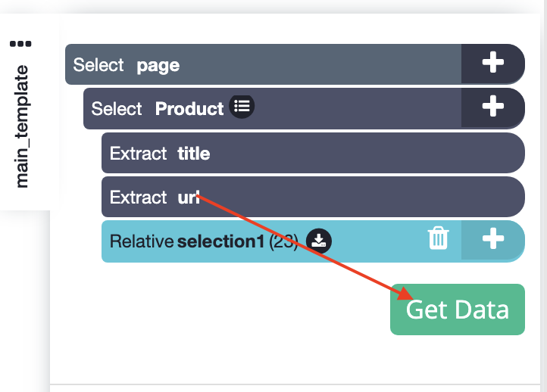The height and width of the screenshot is (392, 547).
Task: Click the (23) match count on selection1
Action: [x=283, y=241]
